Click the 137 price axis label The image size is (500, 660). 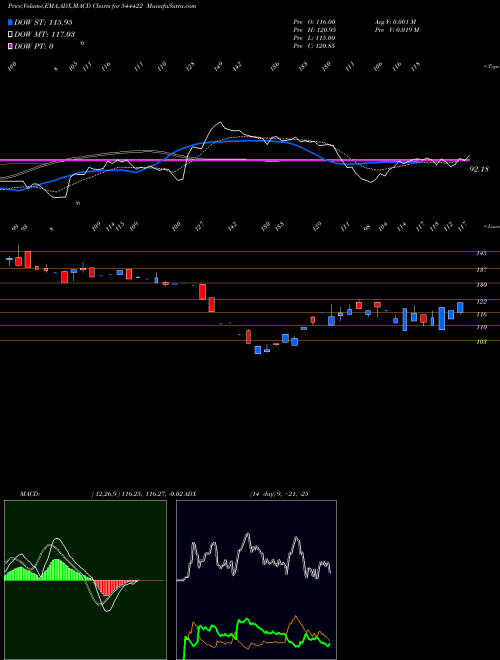click(x=481, y=270)
